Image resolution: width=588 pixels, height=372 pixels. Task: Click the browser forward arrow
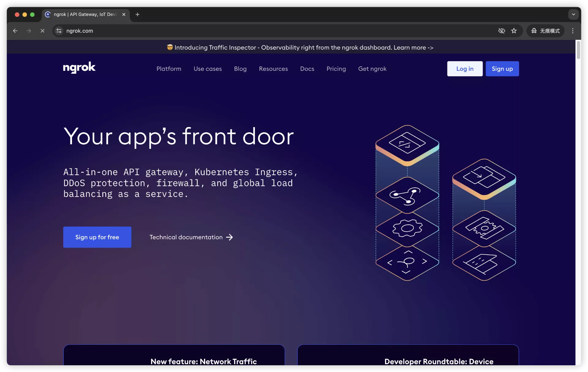(x=29, y=31)
